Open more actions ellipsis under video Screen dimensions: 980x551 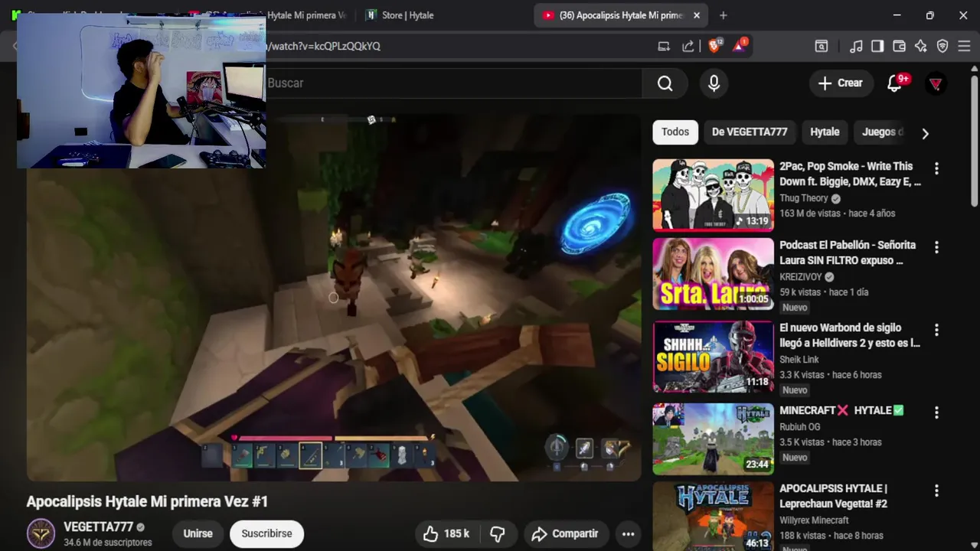pos(628,533)
